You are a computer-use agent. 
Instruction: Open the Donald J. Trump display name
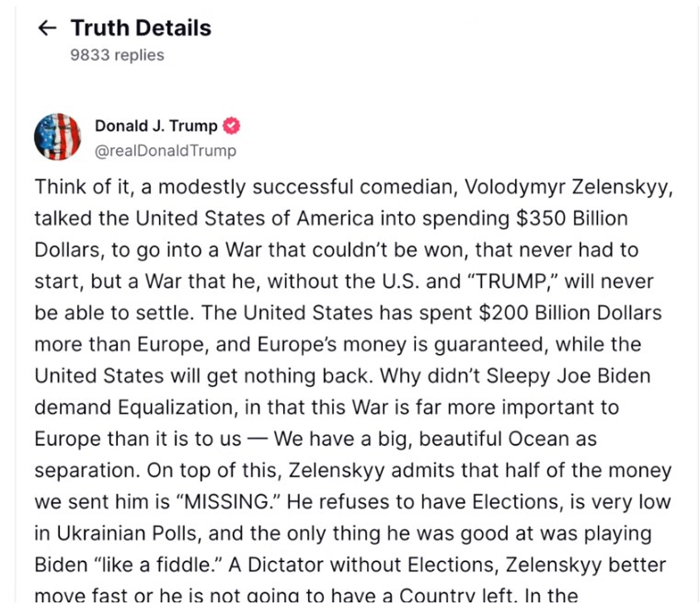click(x=156, y=126)
